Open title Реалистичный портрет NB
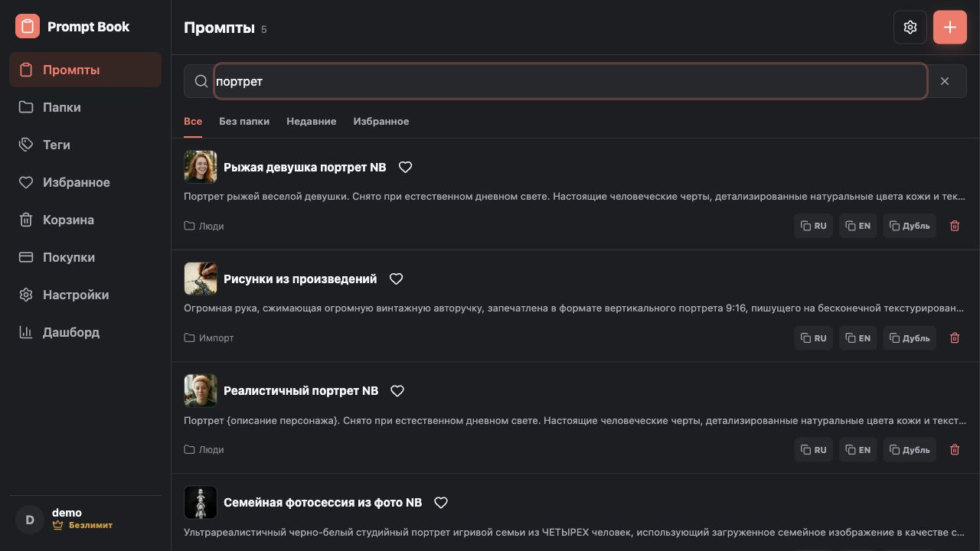This screenshot has height=551, width=980. tap(301, 390)
